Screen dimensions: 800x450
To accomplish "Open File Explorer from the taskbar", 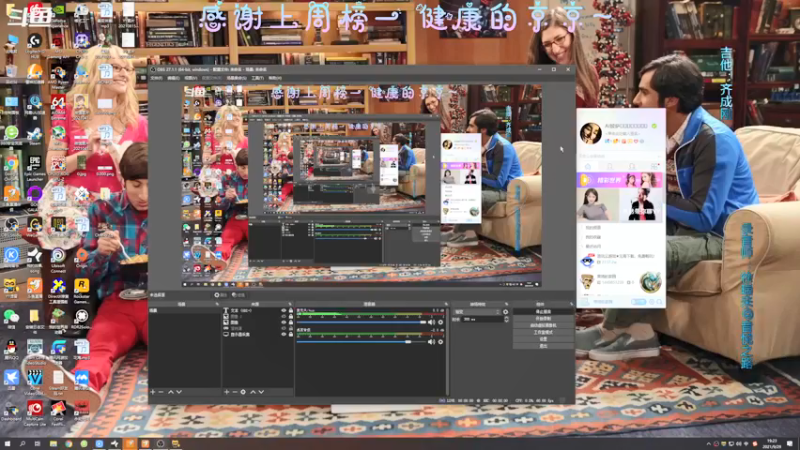I will (x=53, y=444).
